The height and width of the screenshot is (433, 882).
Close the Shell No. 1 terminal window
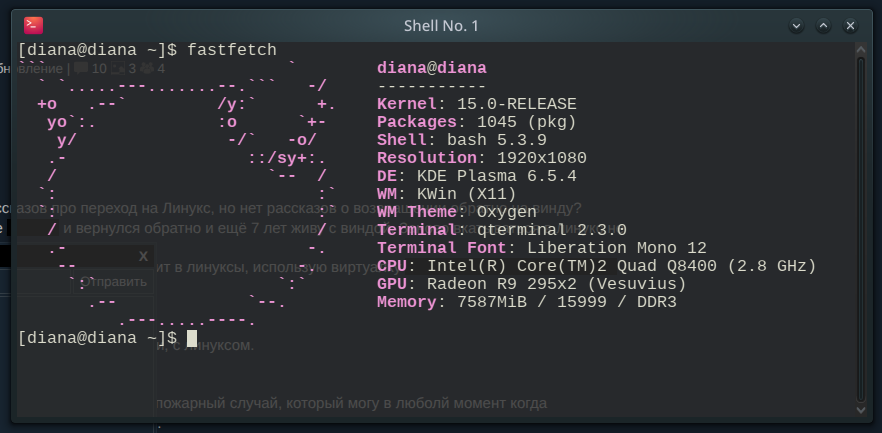pyautogui.click(x=850, y=25)
